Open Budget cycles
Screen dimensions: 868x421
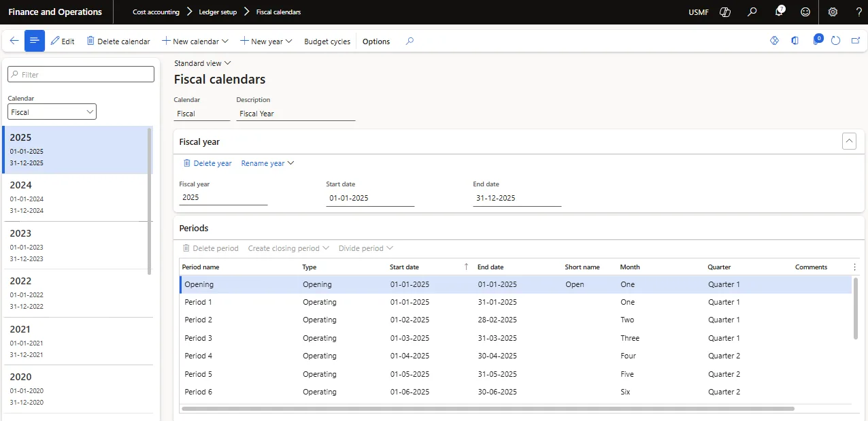(x=327, y=41)
